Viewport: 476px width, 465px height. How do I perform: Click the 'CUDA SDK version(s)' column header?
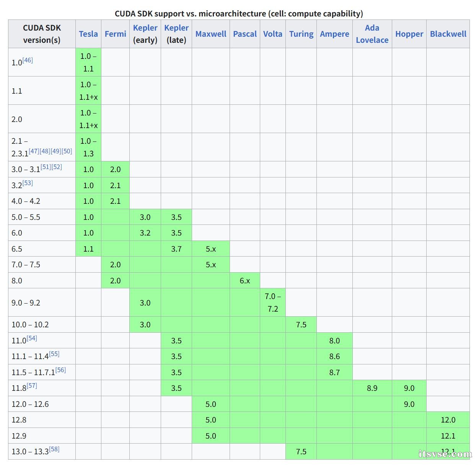point(42,34)
